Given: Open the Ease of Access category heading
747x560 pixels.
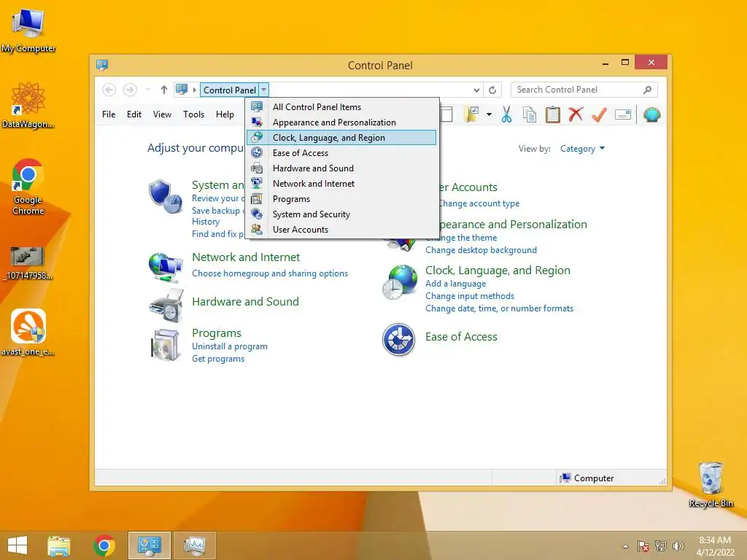Looking at the screenshot, I should click(x=461, y=337).
